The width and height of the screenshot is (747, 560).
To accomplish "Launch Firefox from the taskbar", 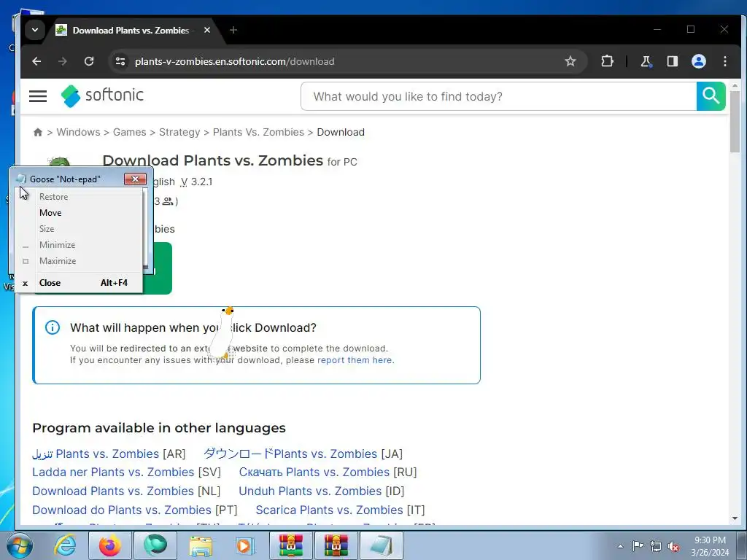I will coord(110,545).
